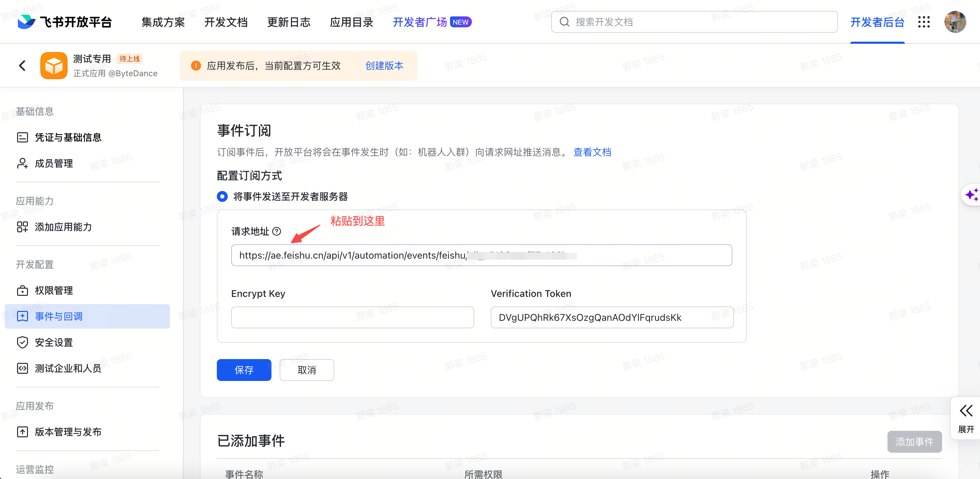
Task: Click the orange warning icon in the banner
Action: pyautogui.click(x=196, y=66)
